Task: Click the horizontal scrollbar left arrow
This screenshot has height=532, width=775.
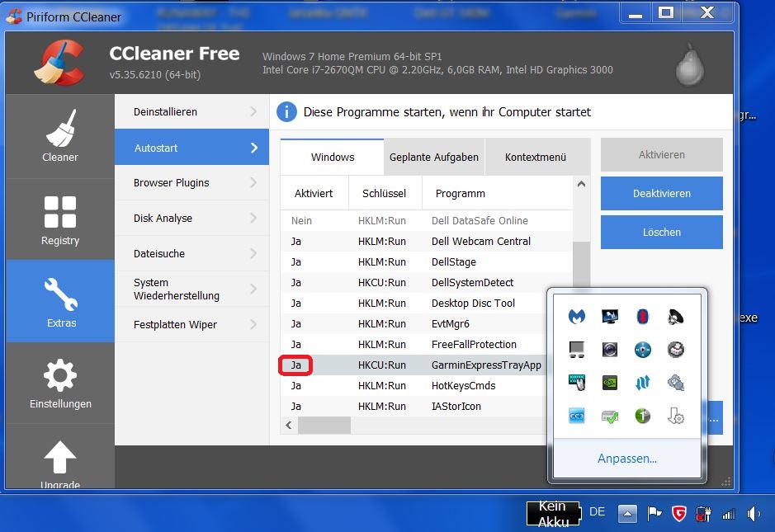Action: coord(289,425)
